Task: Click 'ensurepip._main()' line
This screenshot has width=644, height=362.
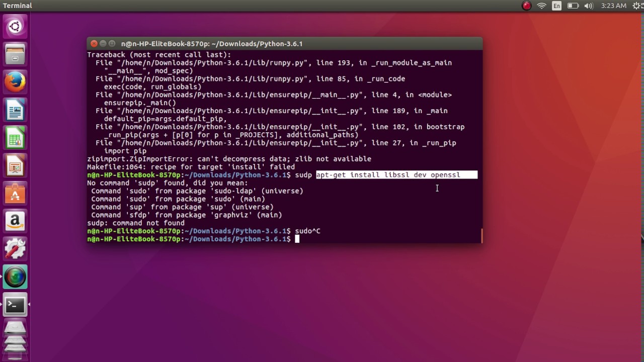Action: (x=140, y=103)
